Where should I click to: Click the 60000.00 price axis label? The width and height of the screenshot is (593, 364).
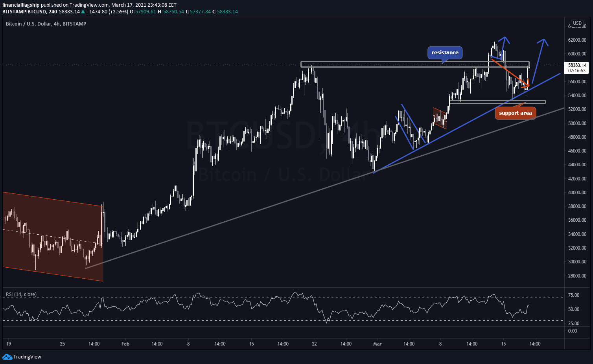point(577,54)
